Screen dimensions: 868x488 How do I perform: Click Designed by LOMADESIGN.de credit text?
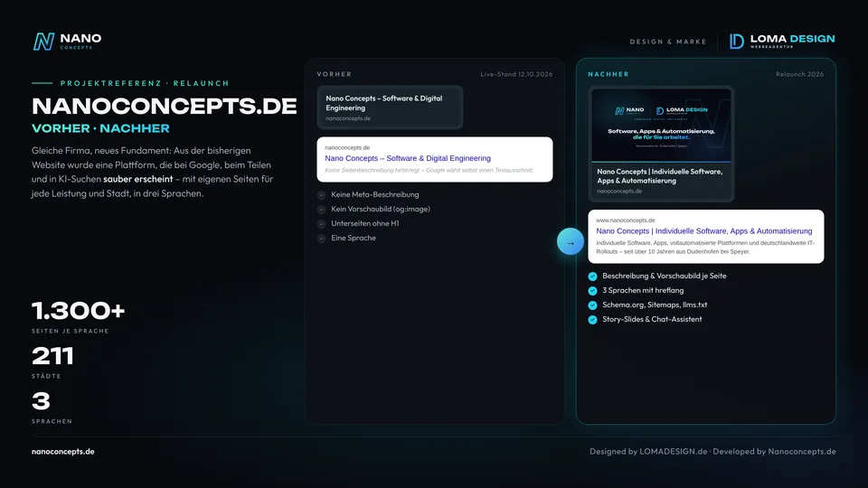[x=648, y=452]
